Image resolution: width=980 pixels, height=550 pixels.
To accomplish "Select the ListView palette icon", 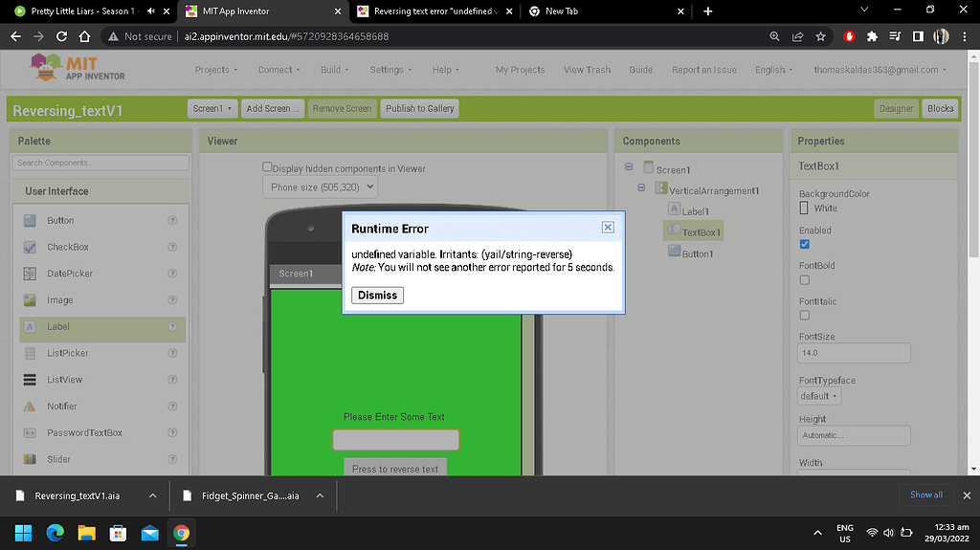I will [x=30, y=380].
